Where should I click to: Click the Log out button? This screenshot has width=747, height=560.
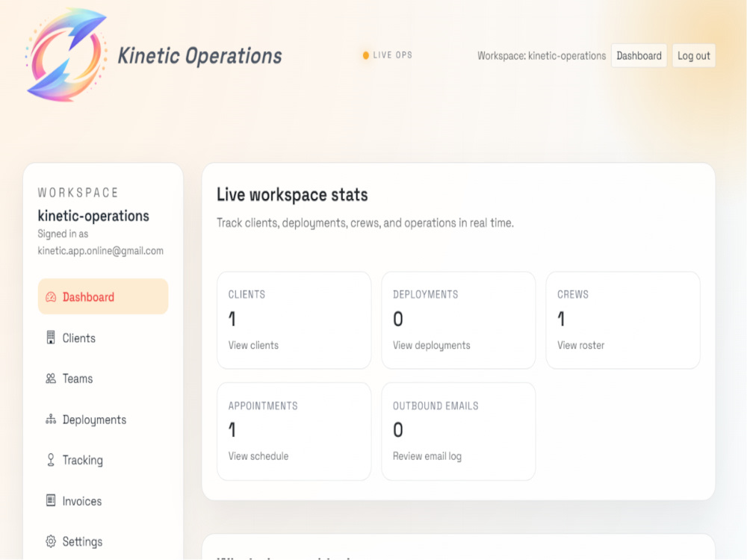click(x=694, y=56)
